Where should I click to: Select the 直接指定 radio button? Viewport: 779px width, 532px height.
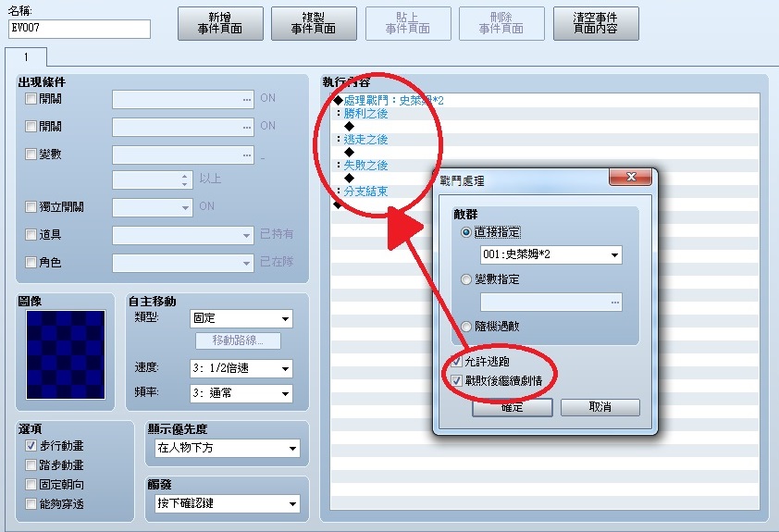(x=466, y=232)
